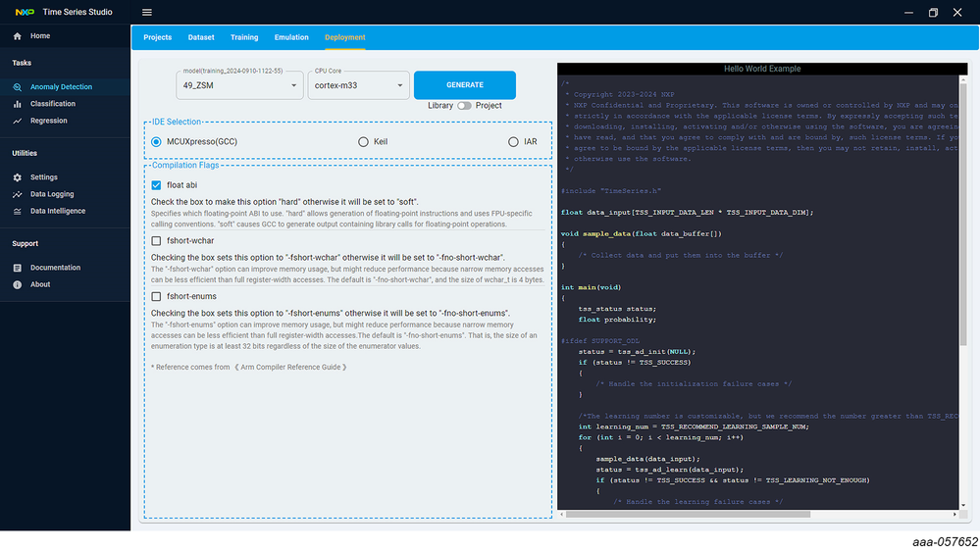The image size is (980, 551).
Task: Click the Arm Compiler Reference Guide text
Action: pos(291,368)
